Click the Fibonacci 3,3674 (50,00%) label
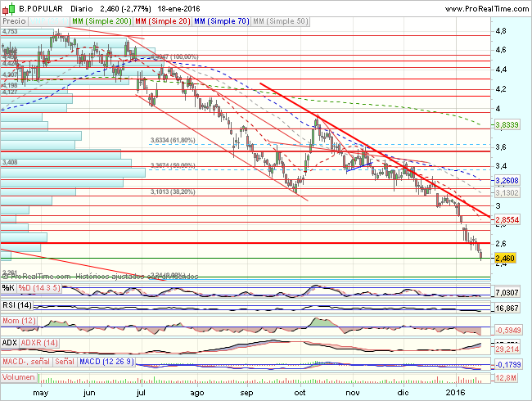 (173, 165)
